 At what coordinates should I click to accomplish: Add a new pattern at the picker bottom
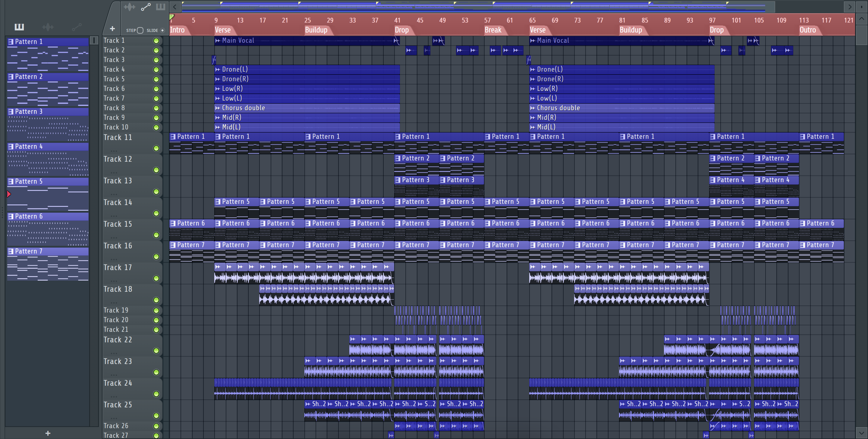click(48, 433)
